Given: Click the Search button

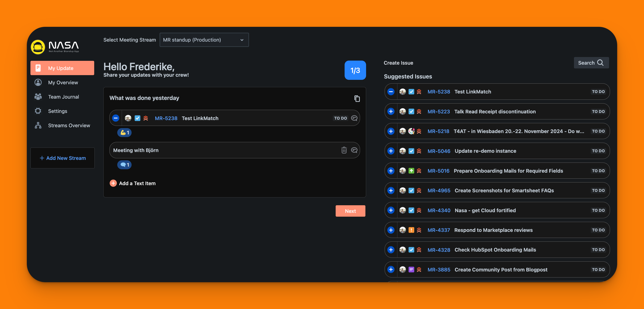Looking at the screenshot, I should (x=591, y=63).
